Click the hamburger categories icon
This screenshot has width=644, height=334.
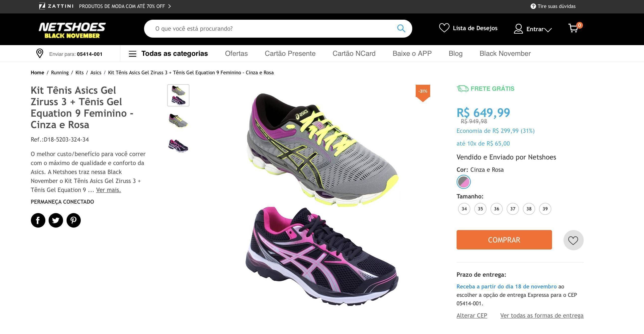133,54
